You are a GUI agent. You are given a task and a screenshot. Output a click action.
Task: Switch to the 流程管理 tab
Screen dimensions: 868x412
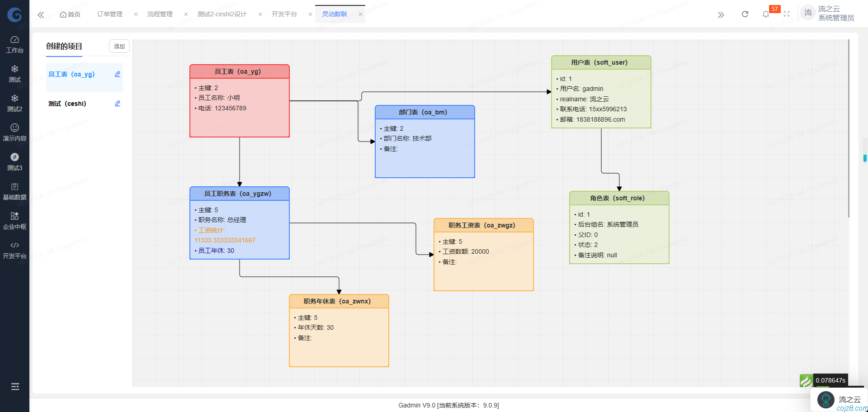[159, 14]
